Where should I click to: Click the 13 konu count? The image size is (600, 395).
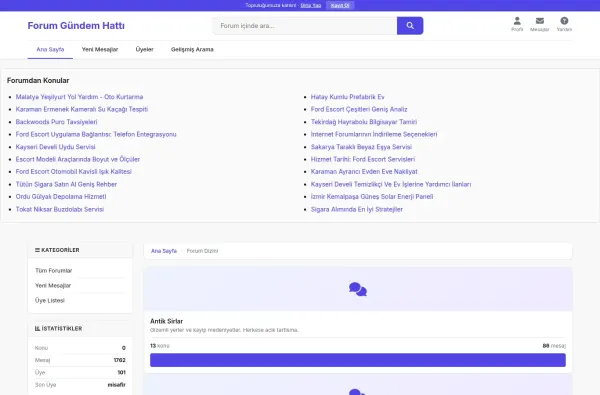click(160, 346)
